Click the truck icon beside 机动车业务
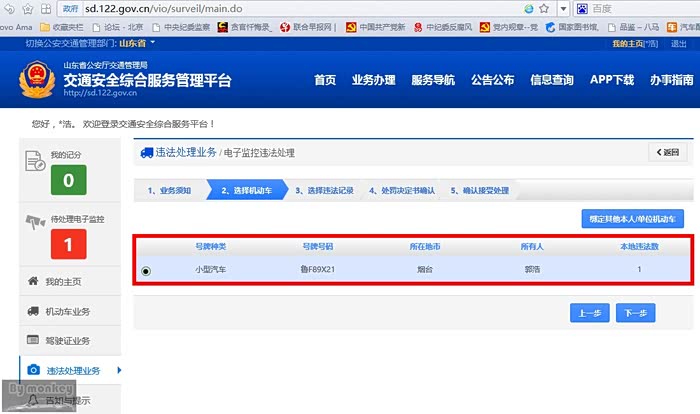This screenshot has width=700, height=414. 33,312
